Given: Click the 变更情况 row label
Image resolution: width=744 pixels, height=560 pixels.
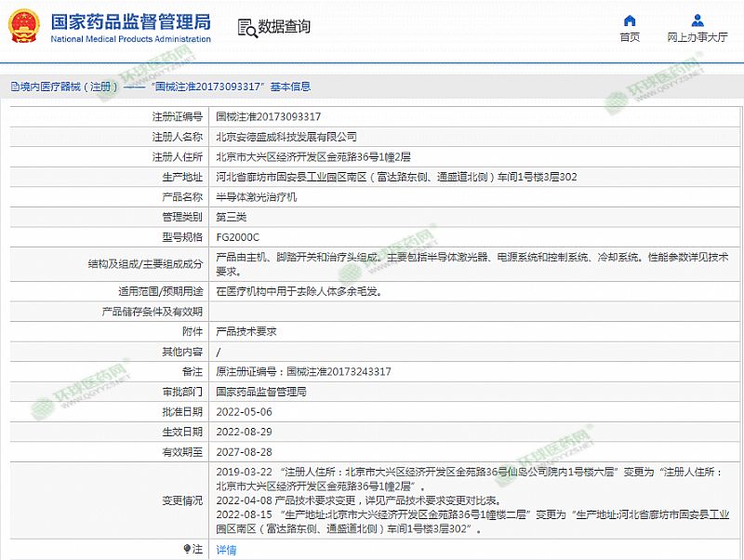Looking at the screenshot, I should (x=182, y=500).
